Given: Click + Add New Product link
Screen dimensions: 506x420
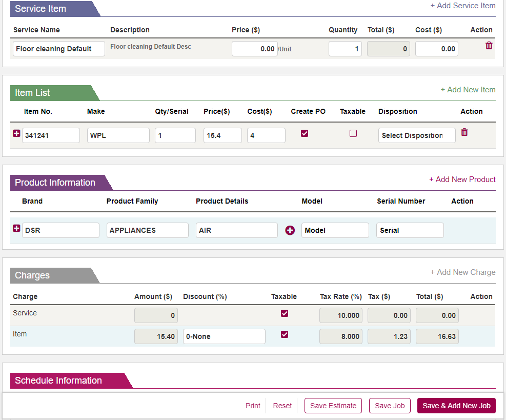Looking at the screenshot, I should click(462, 179).
